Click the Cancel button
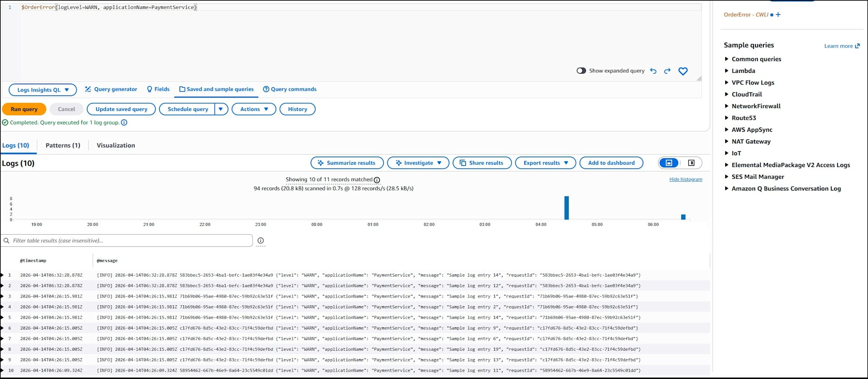The height and width of the screenshot is (379, 868). pyautogui.click(x=66, y=109)
